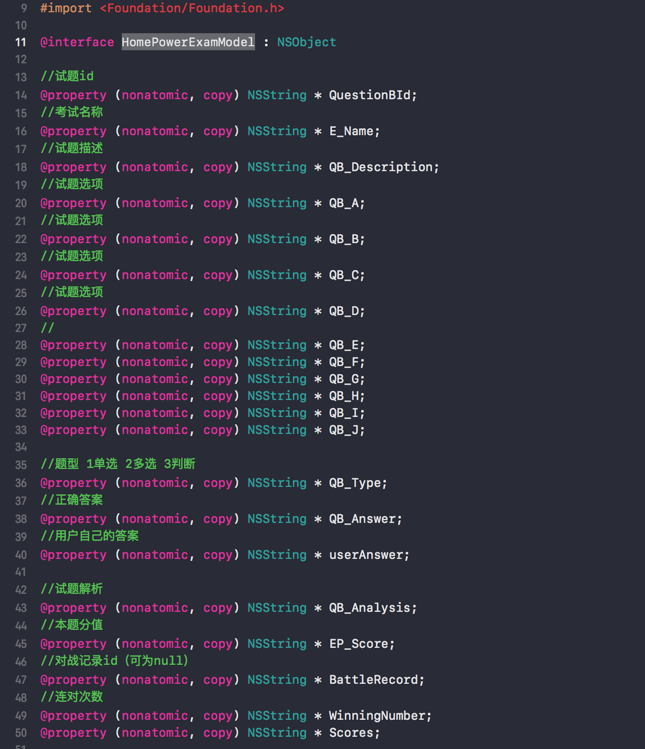Click the //用户自己的答案 comment
Screen dimensions: 645x749
click(x=89, y=536)
